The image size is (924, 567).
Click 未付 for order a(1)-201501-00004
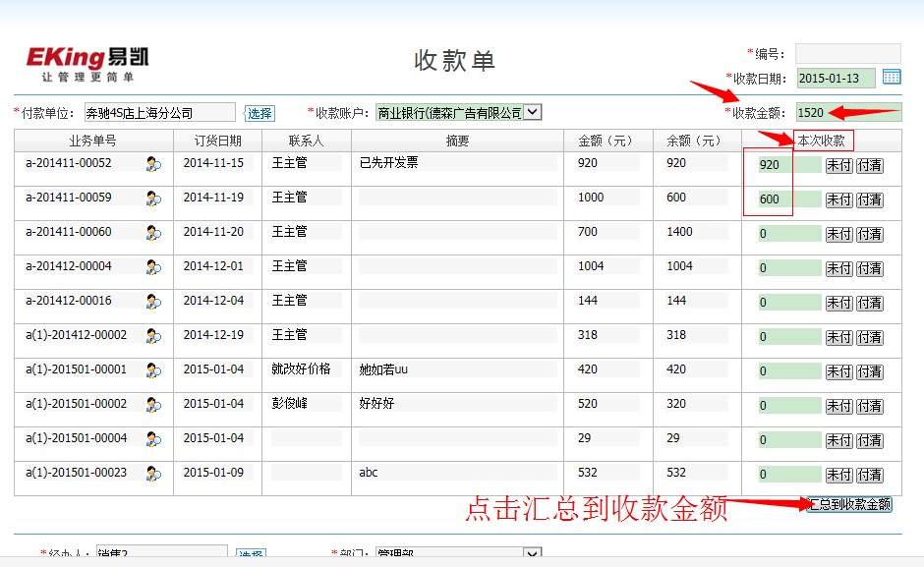click(838, 441)
